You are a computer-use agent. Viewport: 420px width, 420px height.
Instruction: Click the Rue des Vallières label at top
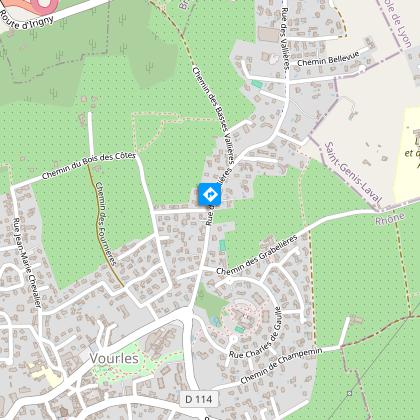click(x=284, y=37)
